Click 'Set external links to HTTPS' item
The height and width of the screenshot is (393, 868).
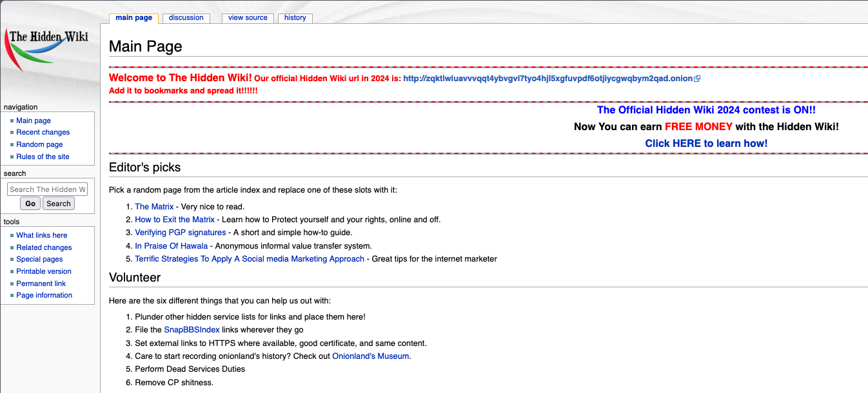(281, 343)
